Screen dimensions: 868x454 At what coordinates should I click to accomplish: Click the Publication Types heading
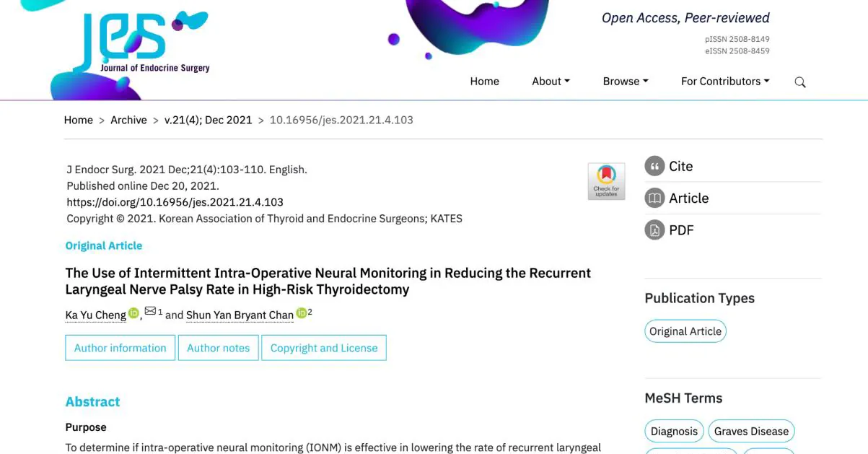(700, 298)
